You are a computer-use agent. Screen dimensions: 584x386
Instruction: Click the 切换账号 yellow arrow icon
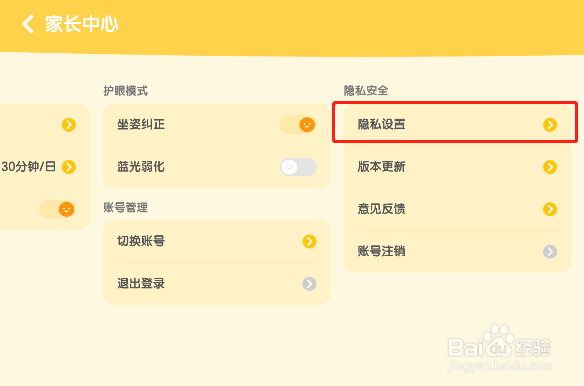pyautogui.click(x=309, y=241)
